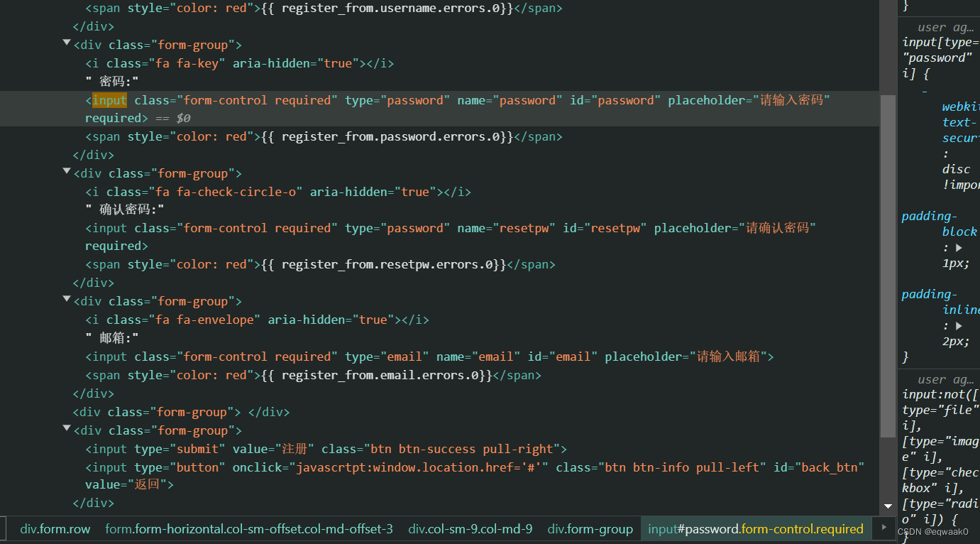Select the resetpw.errors.0 span line
Screen dimensions: 980x544
point(320,264)
